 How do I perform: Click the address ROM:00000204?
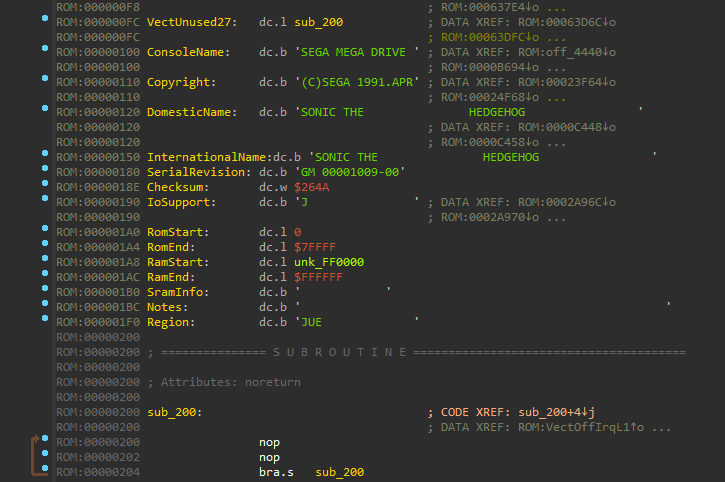[98, 472]
